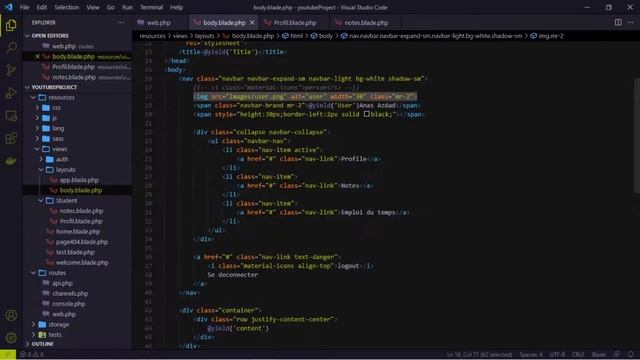Viewport: 640px width, 360px height.
Task: Open editor More Actions ellipsis
Action: [630, 22]
